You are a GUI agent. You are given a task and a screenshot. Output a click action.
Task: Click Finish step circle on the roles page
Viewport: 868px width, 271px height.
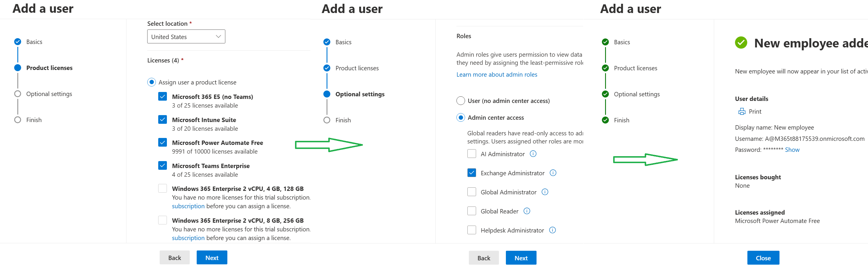coord(327,120)
